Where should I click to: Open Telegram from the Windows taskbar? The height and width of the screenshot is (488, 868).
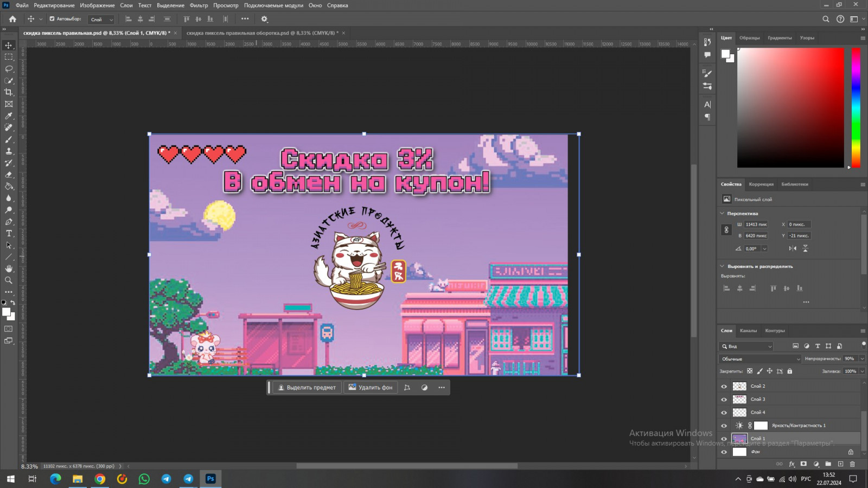166,479
